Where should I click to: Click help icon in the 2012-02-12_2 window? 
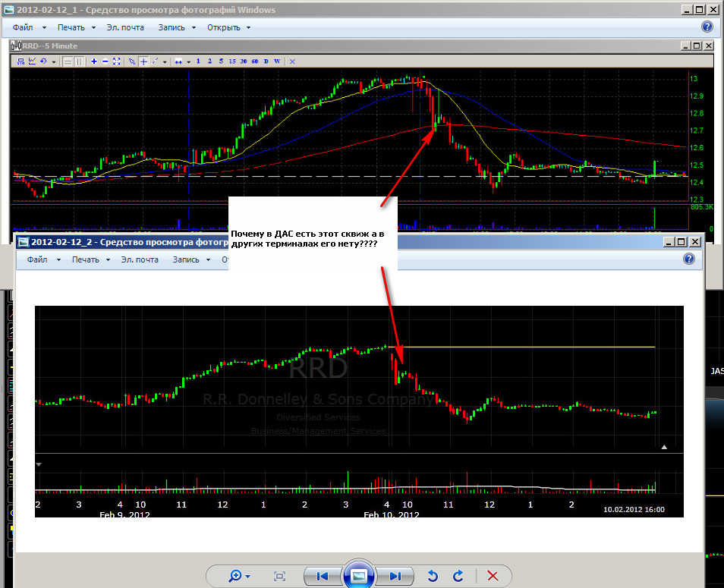pos(689,259)
